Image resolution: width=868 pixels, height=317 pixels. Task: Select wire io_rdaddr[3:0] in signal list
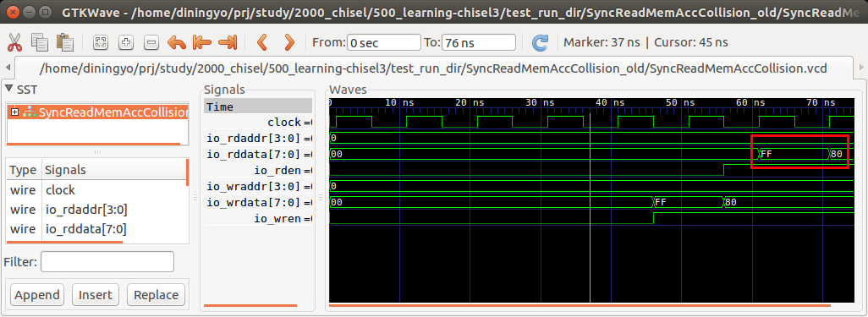point(96,210)
